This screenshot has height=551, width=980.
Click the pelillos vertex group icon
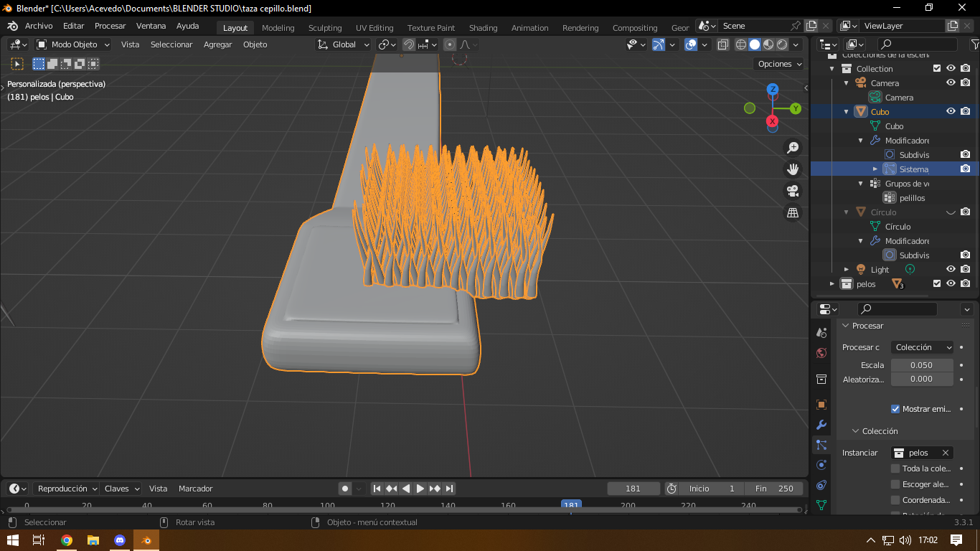tap(890, 198)
